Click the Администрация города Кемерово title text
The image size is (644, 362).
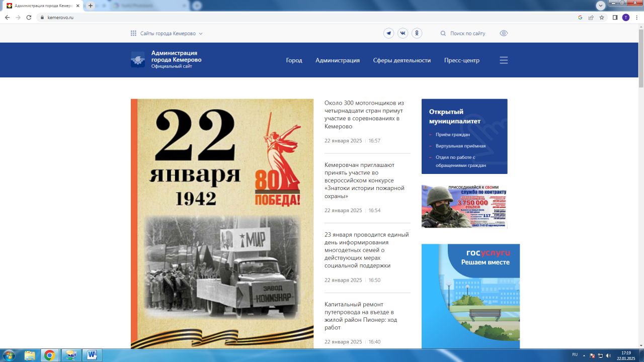[x=176, y=56]
